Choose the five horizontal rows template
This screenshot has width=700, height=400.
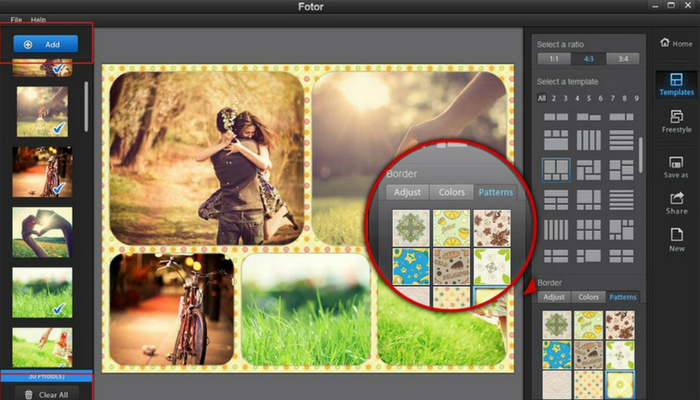tap(621, 200)
